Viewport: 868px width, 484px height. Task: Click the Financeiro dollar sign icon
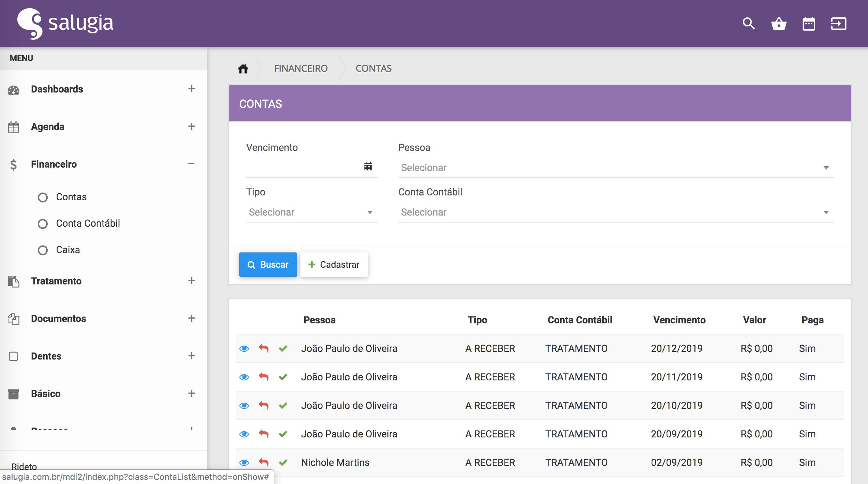pos(14,164)
